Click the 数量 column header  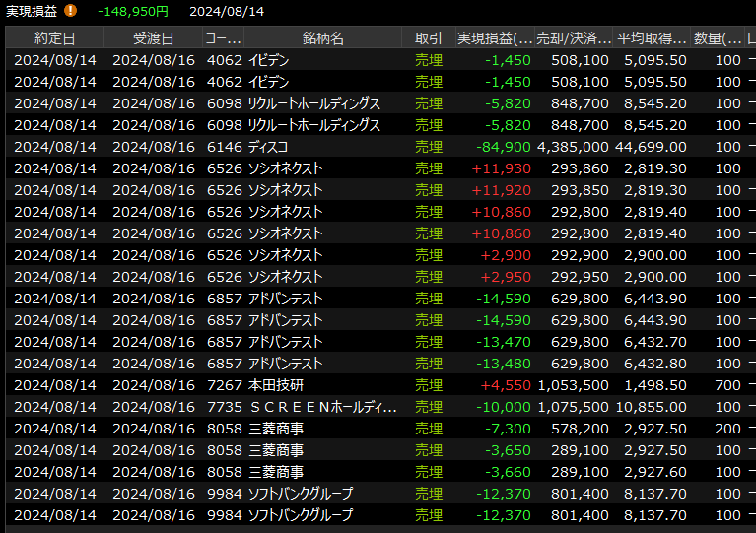[718, 38]
